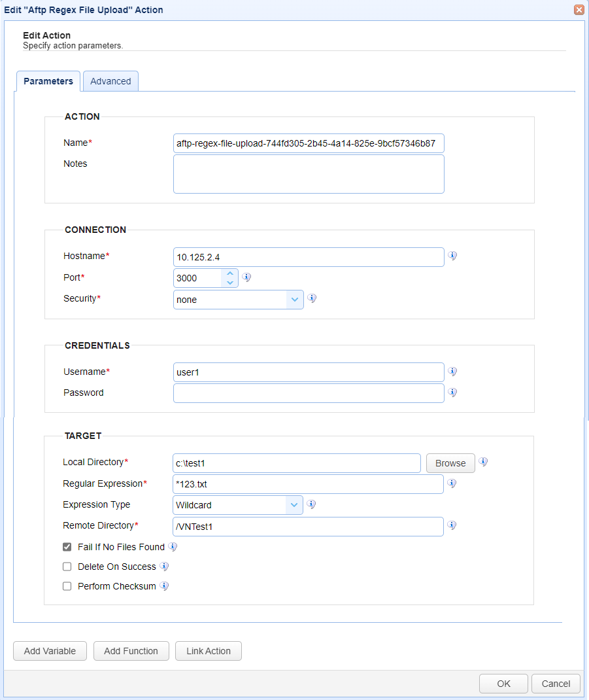Screen dimensions: 589x700
Task: Open the Expression Type dropdown
Action: click(294, 504)
